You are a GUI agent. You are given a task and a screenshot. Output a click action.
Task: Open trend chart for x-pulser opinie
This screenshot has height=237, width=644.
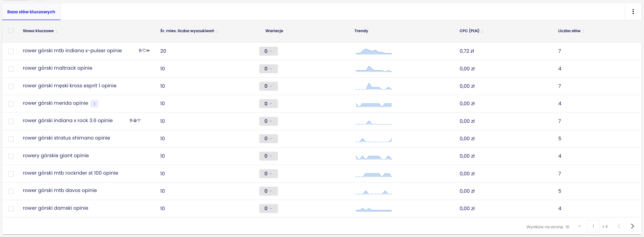tap(374, 51)
